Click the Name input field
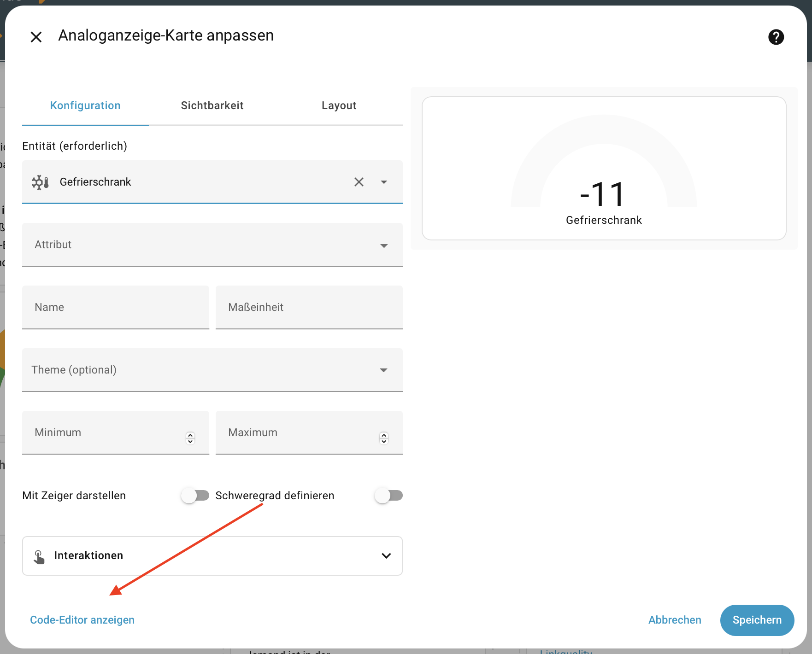 click(116, 307)
